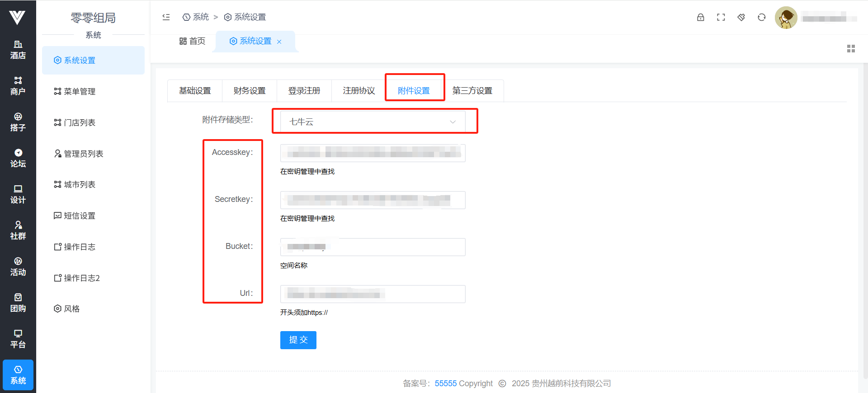Click the user avatar picture
The height and width of the screenshot is (393, 868).
point(786,18)
